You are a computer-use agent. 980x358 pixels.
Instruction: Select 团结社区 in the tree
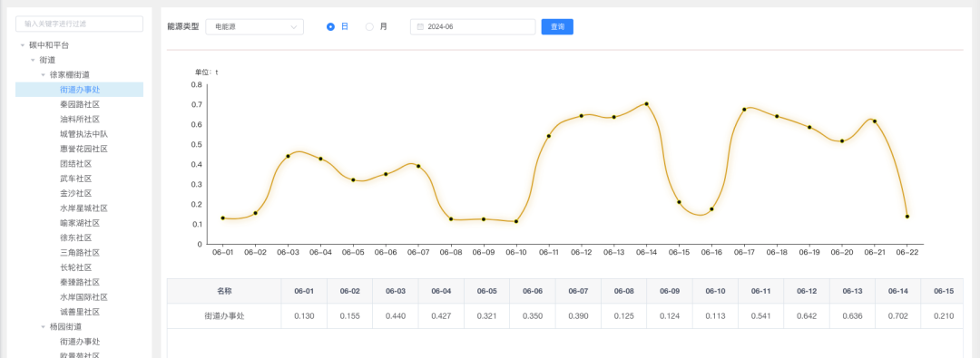point(75,164)
